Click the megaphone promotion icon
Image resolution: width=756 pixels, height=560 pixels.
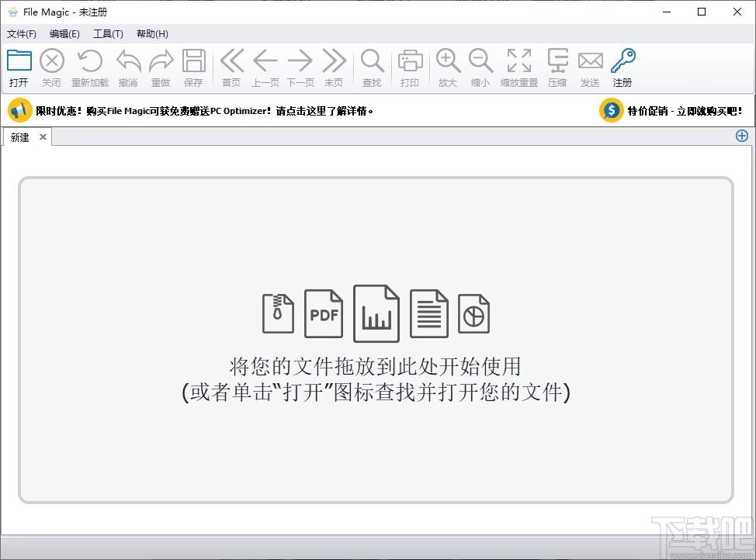tap(19, 111)
